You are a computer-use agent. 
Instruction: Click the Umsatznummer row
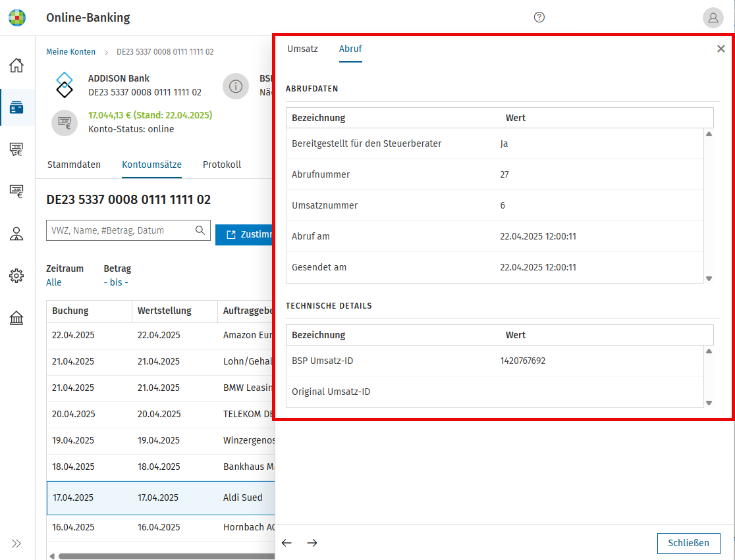pyautogui.click(x=495, y=205)
